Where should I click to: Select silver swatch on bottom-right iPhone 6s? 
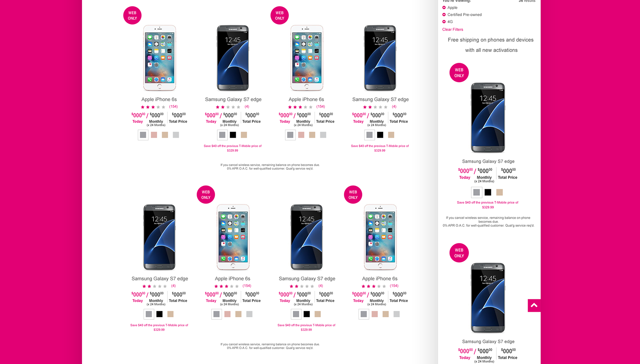click(396, 314)
